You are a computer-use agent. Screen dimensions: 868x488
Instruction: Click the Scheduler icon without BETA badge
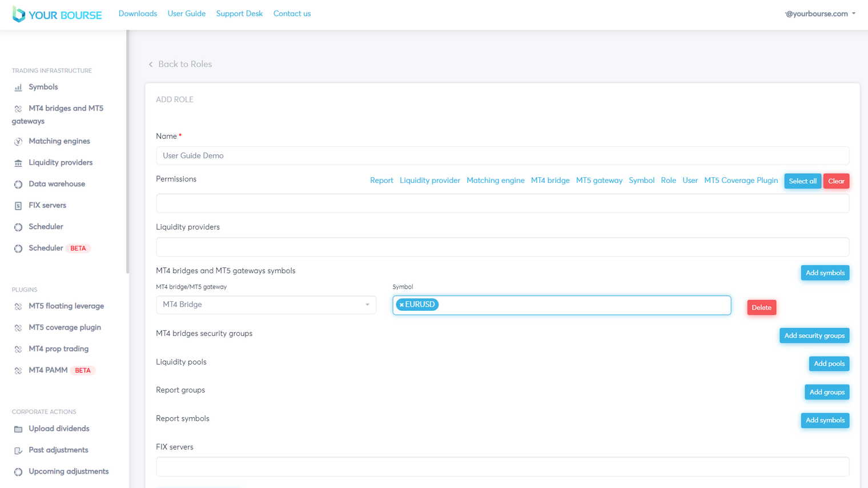(x=18, y=227)
